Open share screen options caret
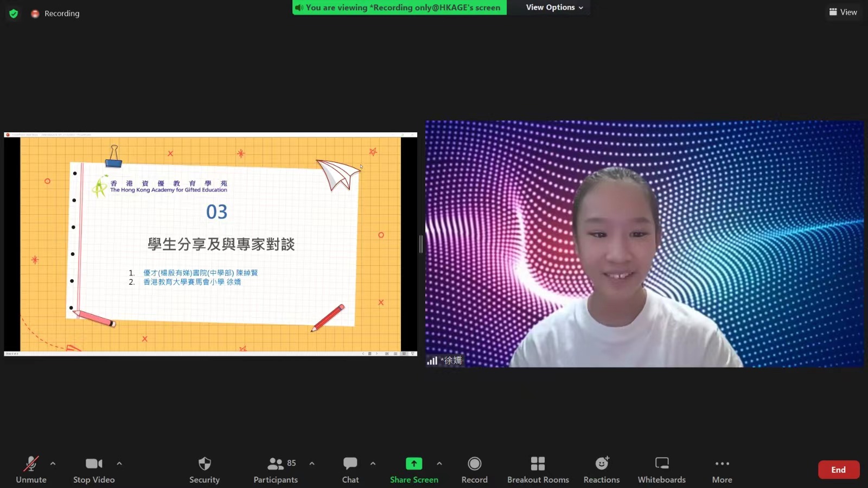 (439, 464)
